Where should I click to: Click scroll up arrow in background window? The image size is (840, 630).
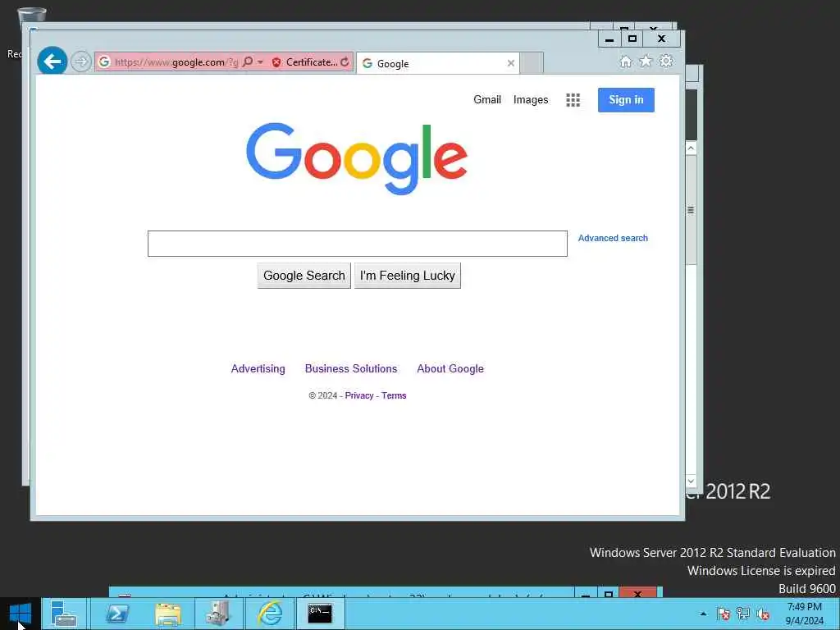click(x=691, y=148)
